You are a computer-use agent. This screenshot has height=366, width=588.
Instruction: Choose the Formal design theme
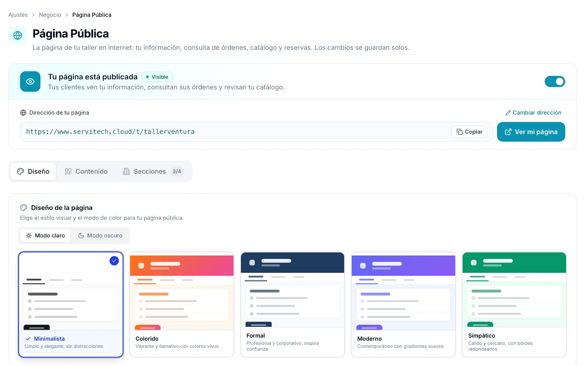[x=293, y=304]
